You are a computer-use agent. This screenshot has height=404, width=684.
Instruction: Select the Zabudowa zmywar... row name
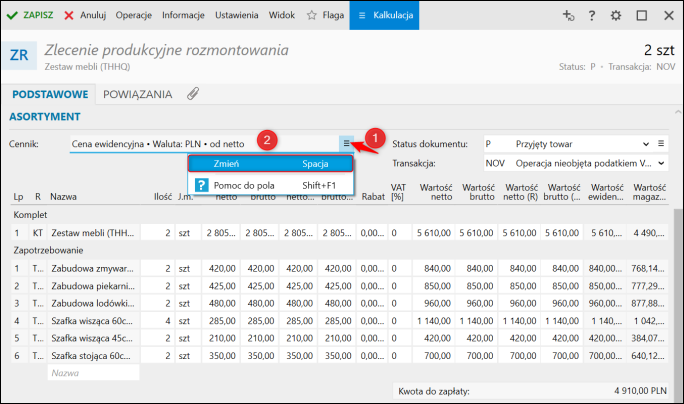point(93,268)
